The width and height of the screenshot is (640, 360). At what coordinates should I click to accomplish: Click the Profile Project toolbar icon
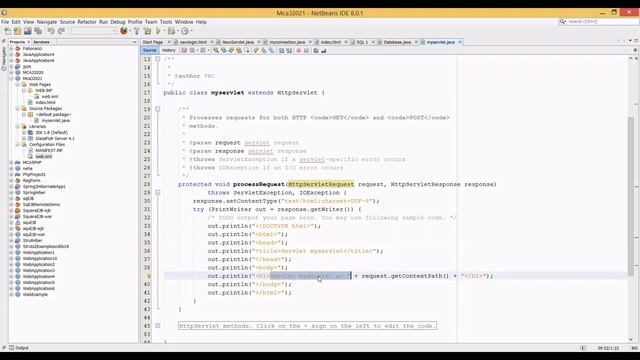click(185, 31)
